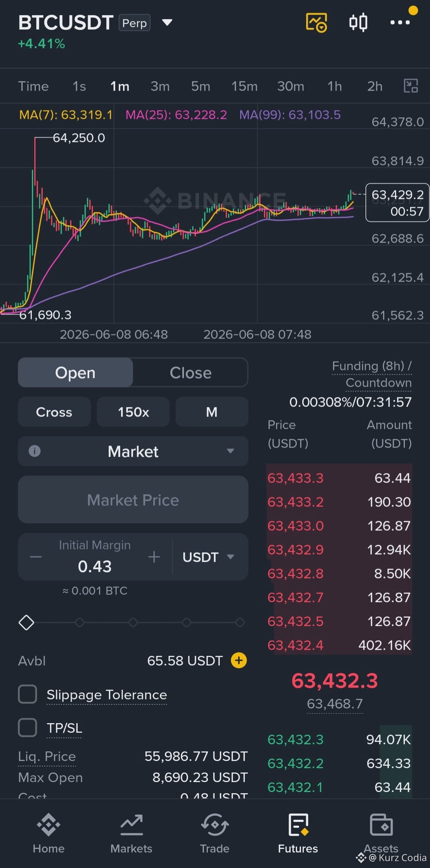Screen dimensions: 430x868
Task: Open the candlestick chart view icon
Action: tap(358, 22)
